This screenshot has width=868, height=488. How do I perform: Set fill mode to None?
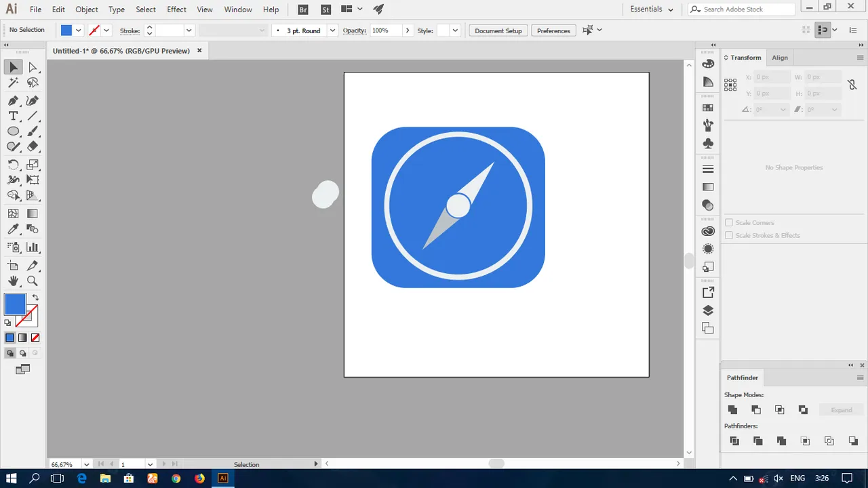[x=35, y=338]
